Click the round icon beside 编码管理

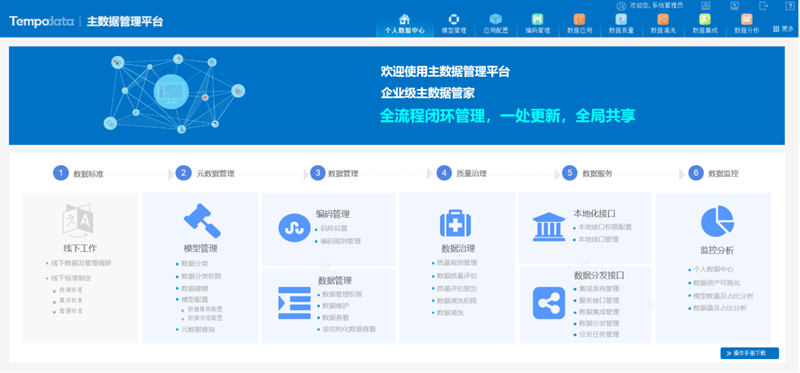[x=294, y=228]
